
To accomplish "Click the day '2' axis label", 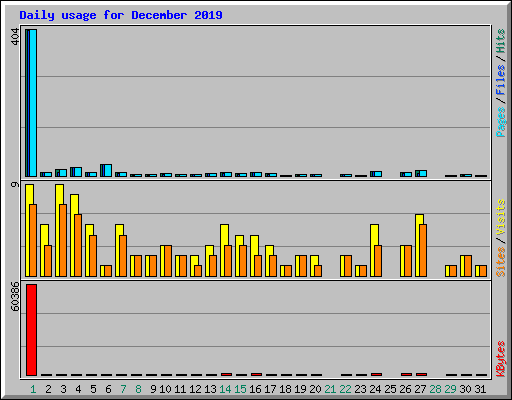I will (48, 389).
